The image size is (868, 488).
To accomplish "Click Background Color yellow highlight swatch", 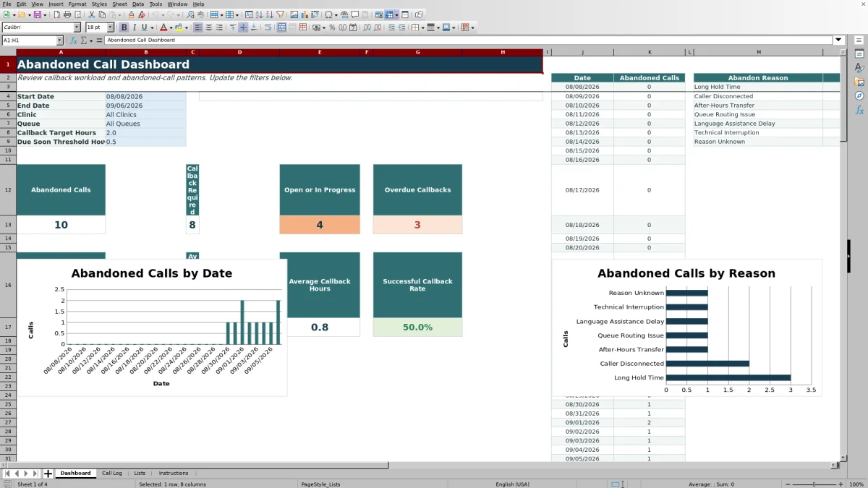I will click(x=179, y=27).
